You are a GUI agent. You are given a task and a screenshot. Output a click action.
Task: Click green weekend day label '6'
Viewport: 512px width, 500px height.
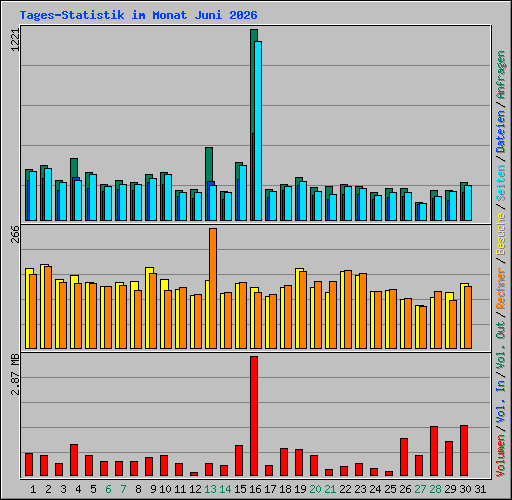point(108,489)
